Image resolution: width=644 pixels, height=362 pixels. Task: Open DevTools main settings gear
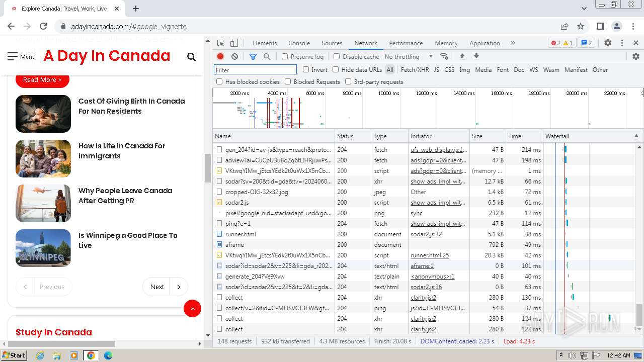pos(608,43)
